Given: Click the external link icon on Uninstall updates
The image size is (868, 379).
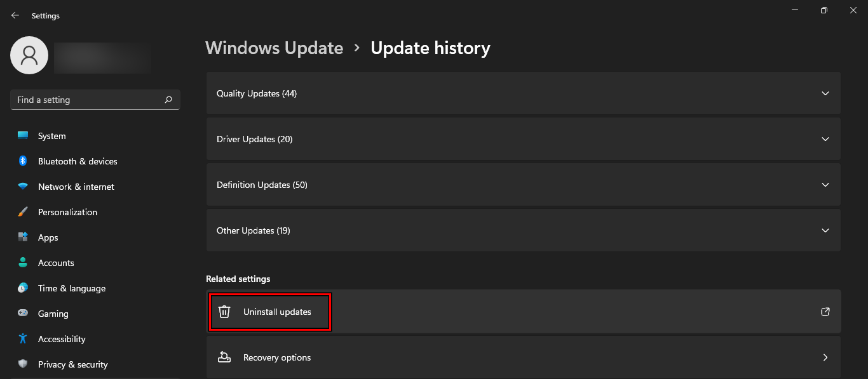Looking at the screenshot, I should coord(825,311).
